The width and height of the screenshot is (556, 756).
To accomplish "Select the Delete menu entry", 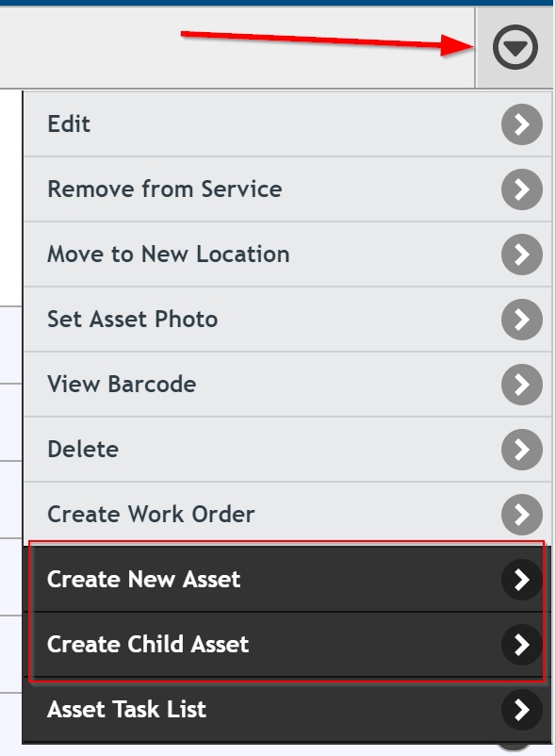I will pos(287,450).
